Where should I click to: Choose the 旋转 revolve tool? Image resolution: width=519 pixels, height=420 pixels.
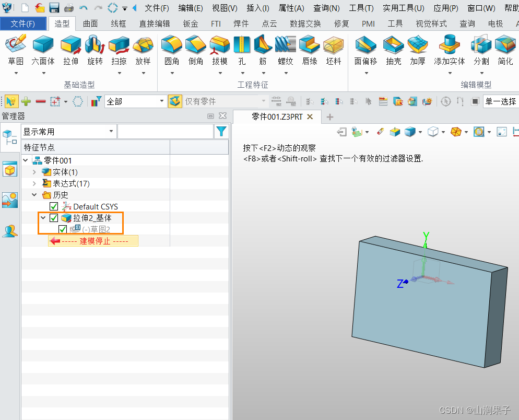(95, 50)
